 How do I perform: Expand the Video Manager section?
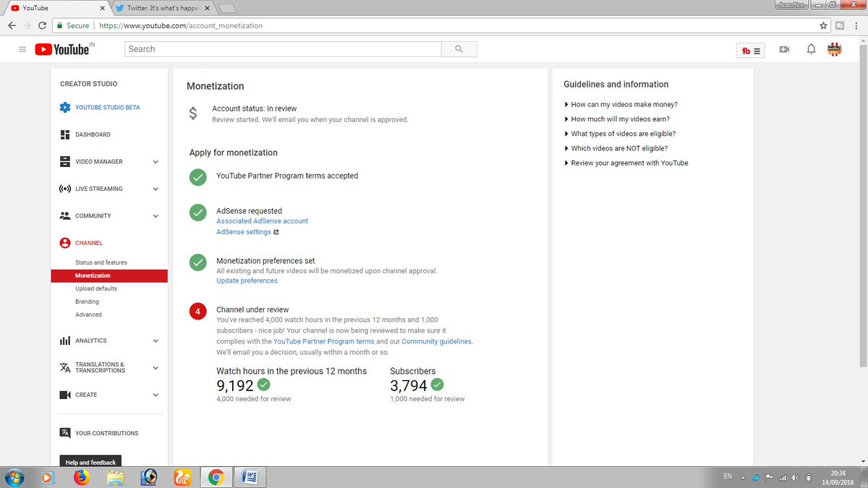pos(156,162)
